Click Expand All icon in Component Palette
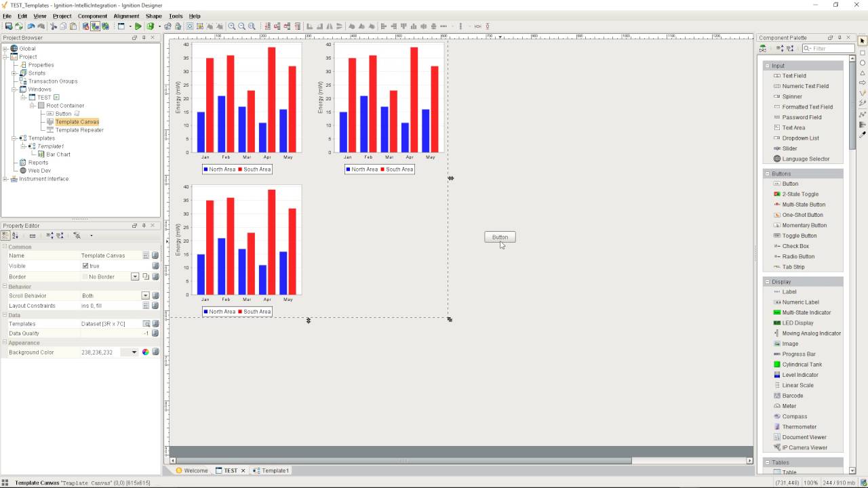Viewport: 868px width, 488px height. point(780,49)
